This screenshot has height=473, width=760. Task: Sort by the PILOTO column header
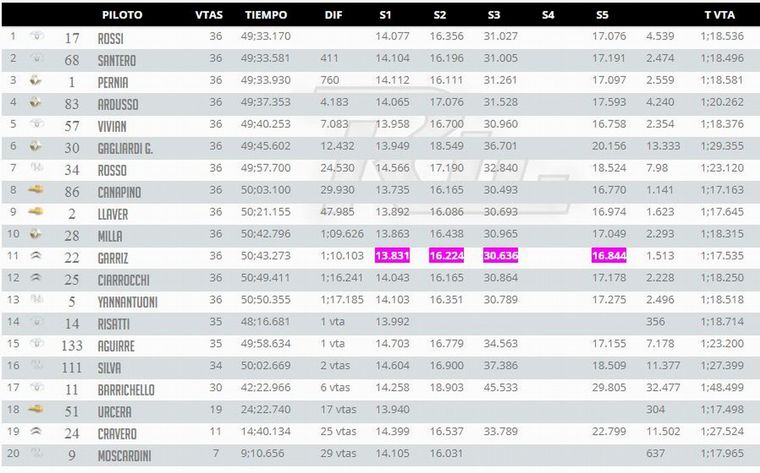(x=122, y=16)
